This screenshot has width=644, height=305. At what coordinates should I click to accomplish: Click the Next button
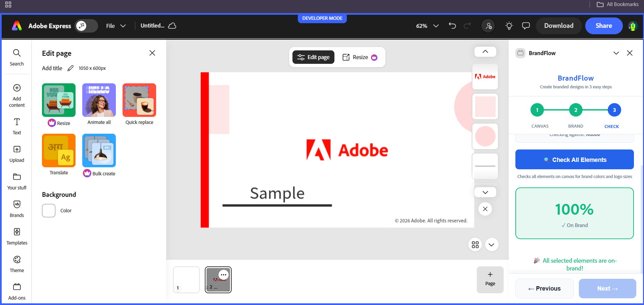tap(607, 289)
